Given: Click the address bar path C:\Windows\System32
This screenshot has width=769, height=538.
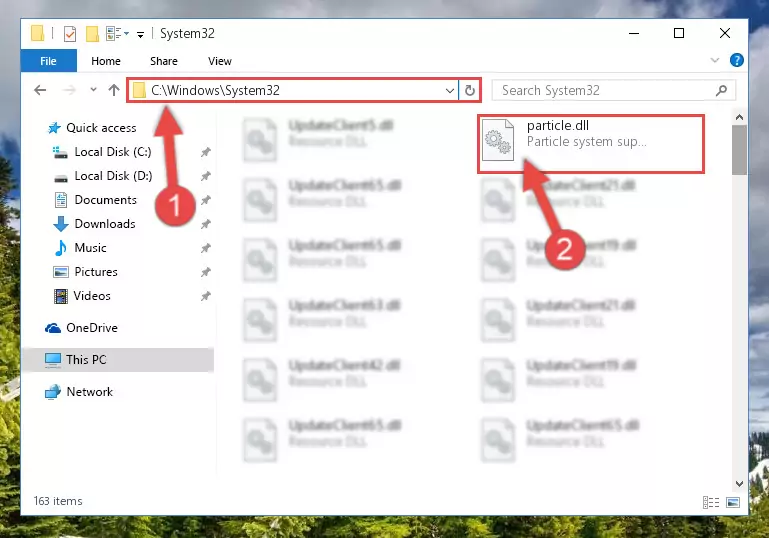Looking at the screenshot, I should click(215, 90).
